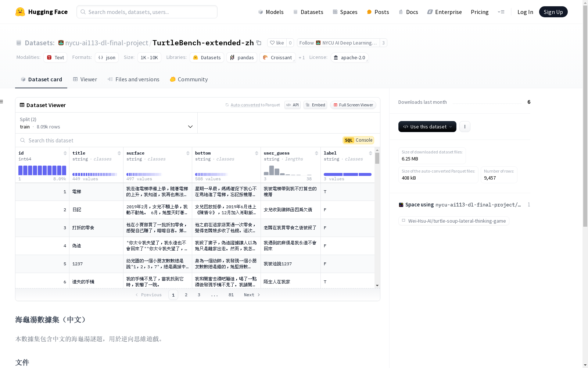Screen dimensions: 588x368
Task: Toggle table of contents sidebar icon
Action: (x=2, y=102)
